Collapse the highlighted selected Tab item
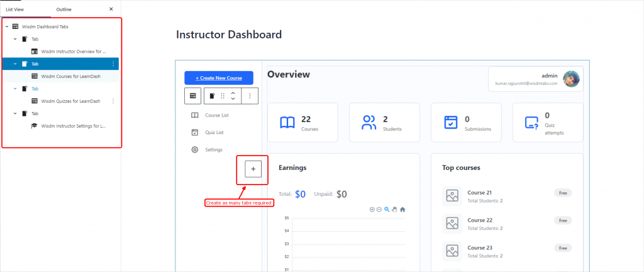The height and width of the screenshot is (272, 644). click(x=15, y=64)
